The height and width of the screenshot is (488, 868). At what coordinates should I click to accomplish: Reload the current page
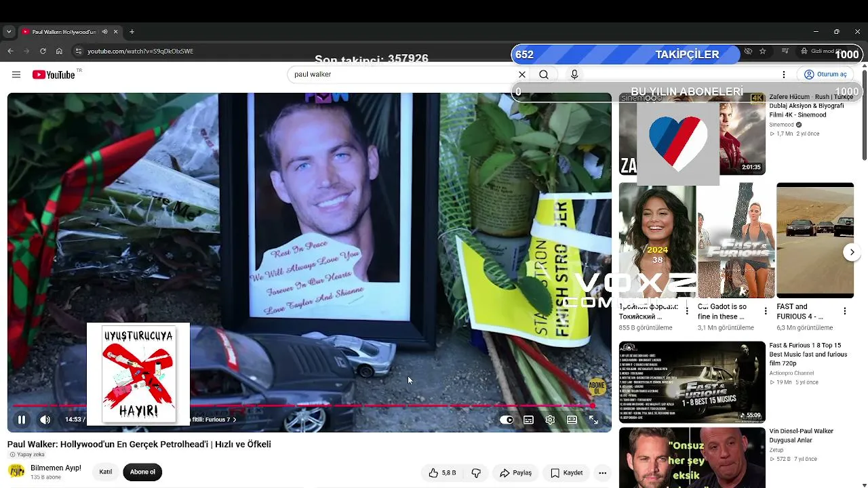tap(43, 51)
